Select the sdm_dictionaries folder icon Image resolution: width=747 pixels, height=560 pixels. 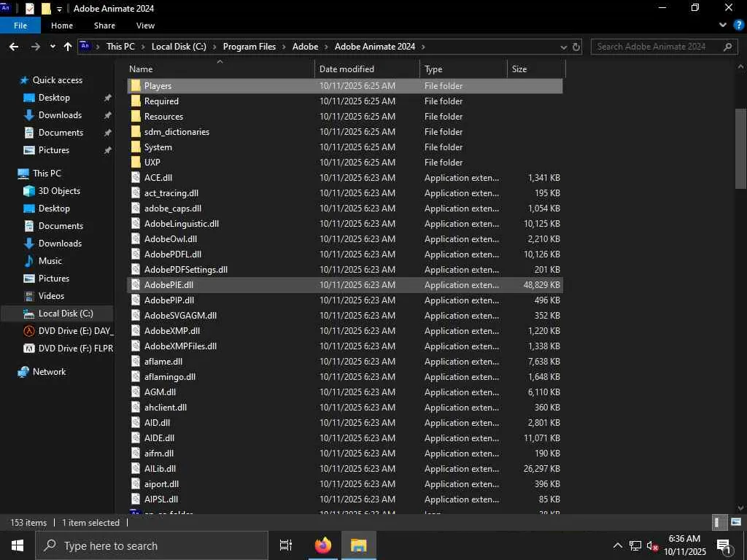click(136, 132)
